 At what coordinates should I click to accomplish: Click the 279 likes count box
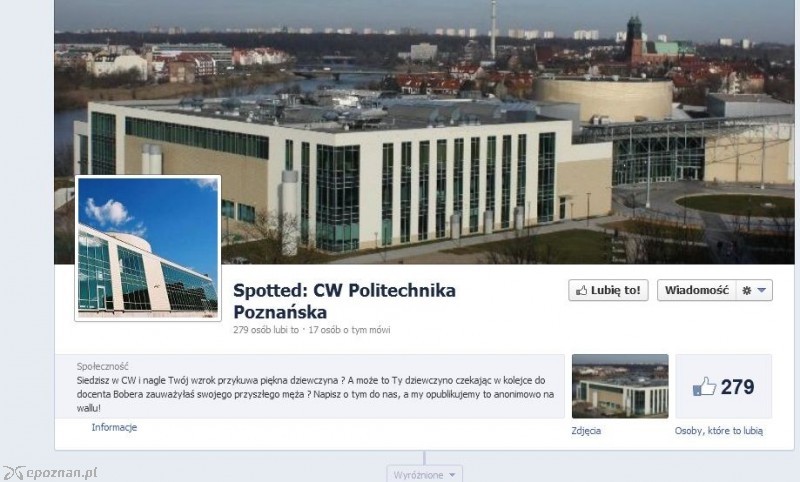click(x=723, y=386)
